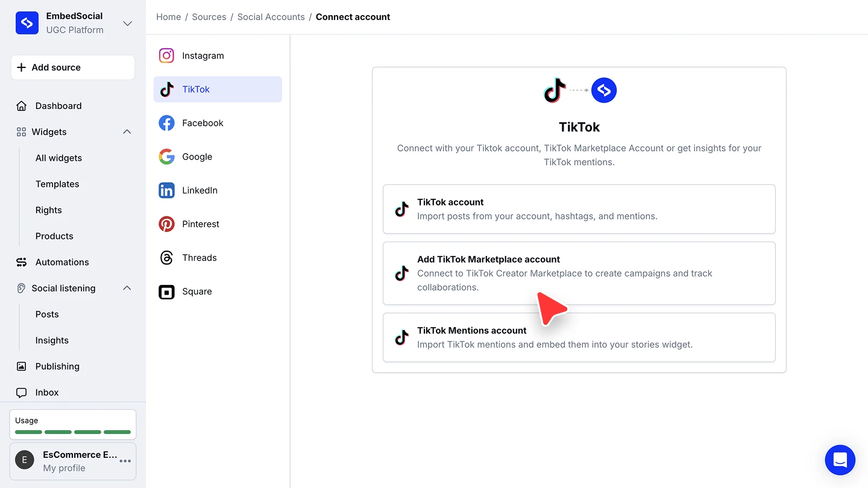The height and width of the screenshot is (488, 868).
Task: Go to Sources in the breadcrumb
Action: click(x=209, y=17)
